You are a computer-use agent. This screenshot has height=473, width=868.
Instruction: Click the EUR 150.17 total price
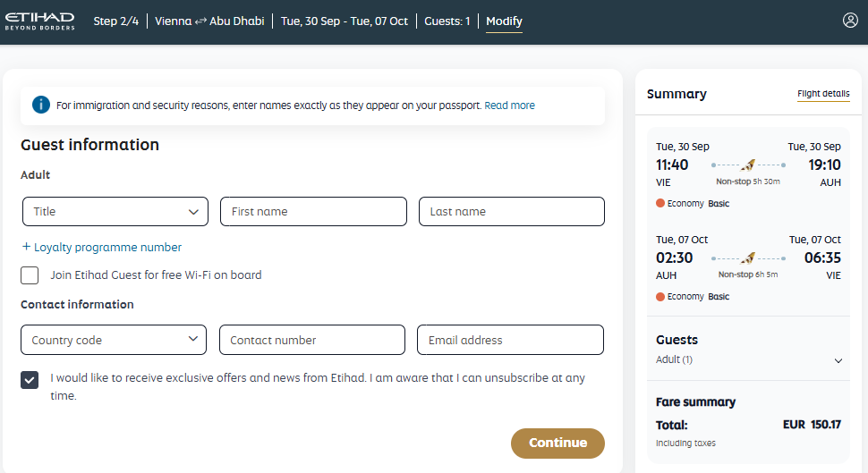tap(812, 425)
